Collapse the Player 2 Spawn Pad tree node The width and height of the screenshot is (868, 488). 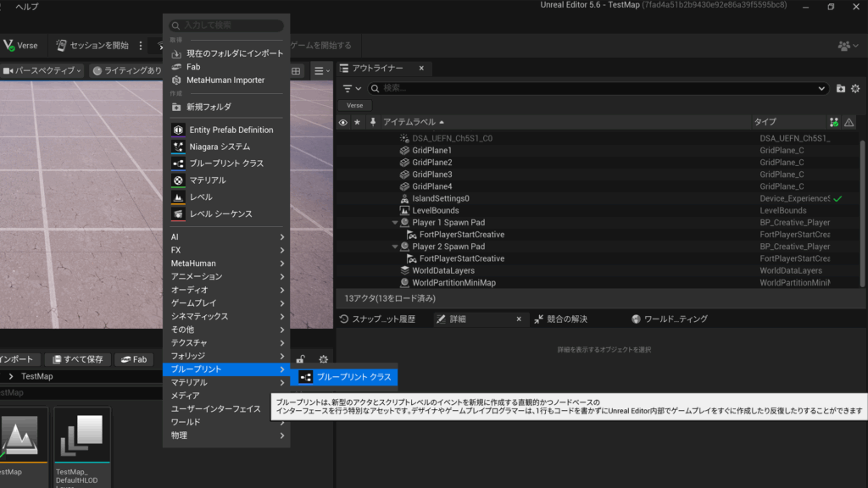click(395, 247)
